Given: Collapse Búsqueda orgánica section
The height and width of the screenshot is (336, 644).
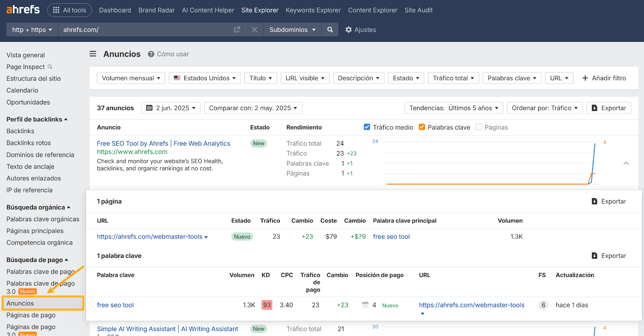Looking at the screenshot, I should 38,207.
